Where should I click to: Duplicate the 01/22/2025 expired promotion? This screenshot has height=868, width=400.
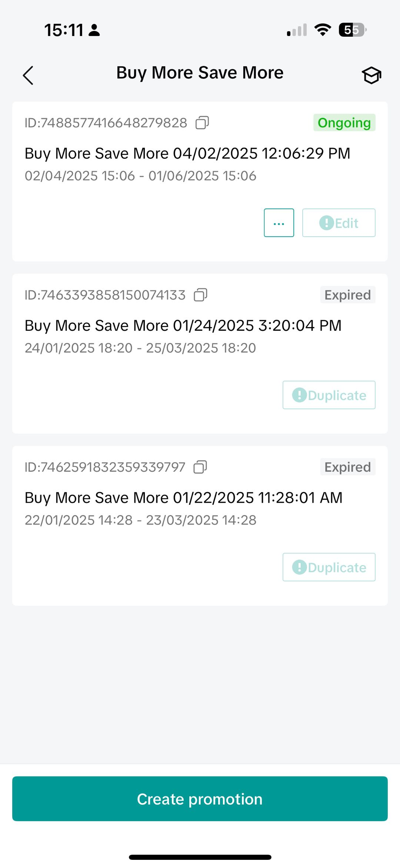point(329,567)
